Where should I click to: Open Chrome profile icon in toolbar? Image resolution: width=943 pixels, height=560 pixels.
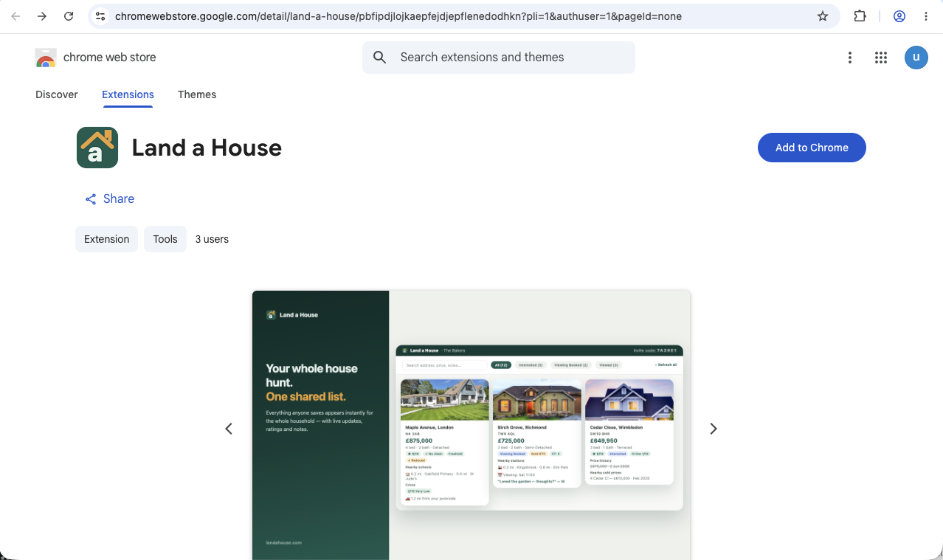click(899, 16)
